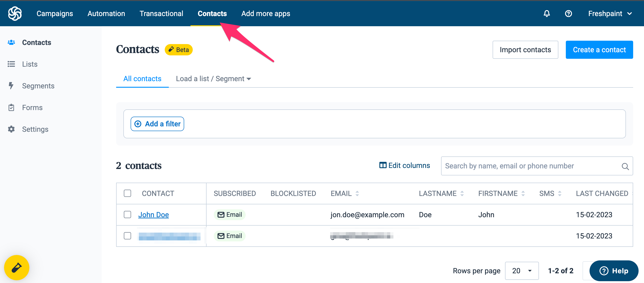
Task: Check the second contact row checkbox
Action: 127,236
